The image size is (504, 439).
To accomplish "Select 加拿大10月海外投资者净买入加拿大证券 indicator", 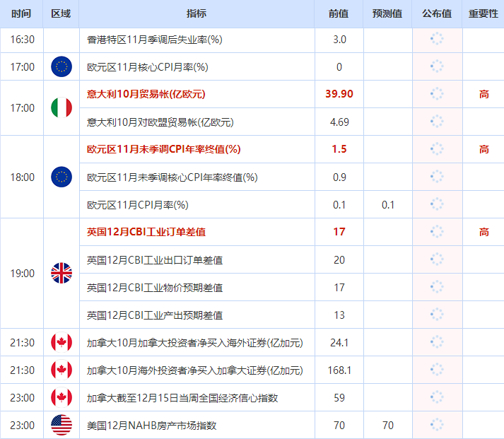I will pyautogui.click(x=195, y=370).
